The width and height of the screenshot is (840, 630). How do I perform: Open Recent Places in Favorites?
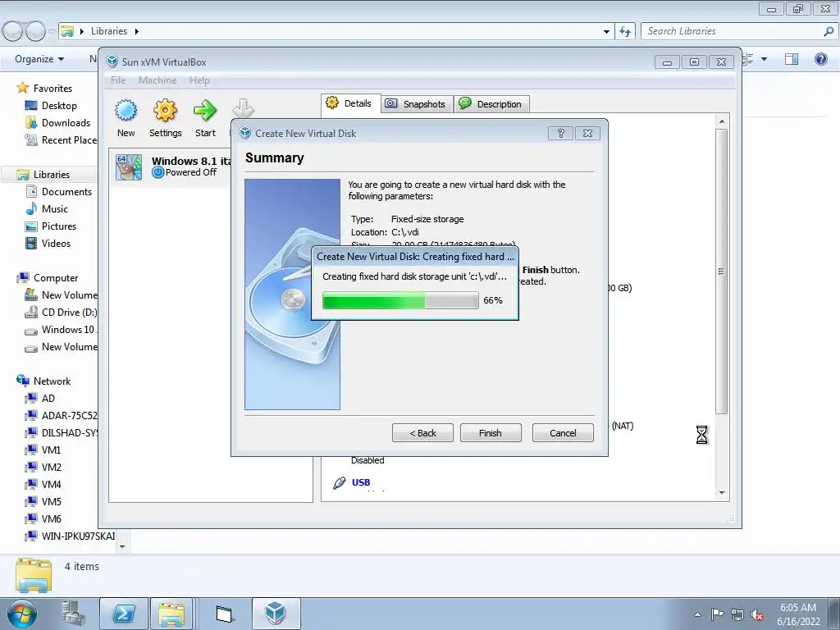(69, 139)
